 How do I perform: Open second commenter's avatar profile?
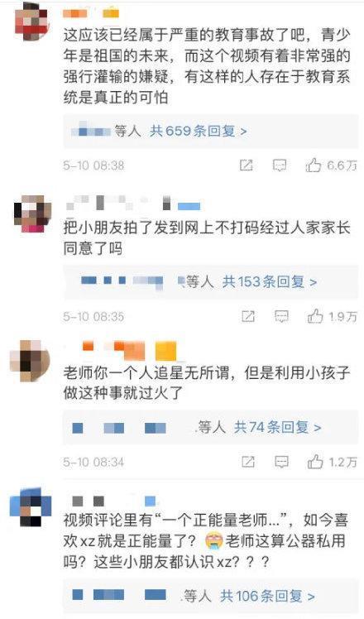point(33,214)
